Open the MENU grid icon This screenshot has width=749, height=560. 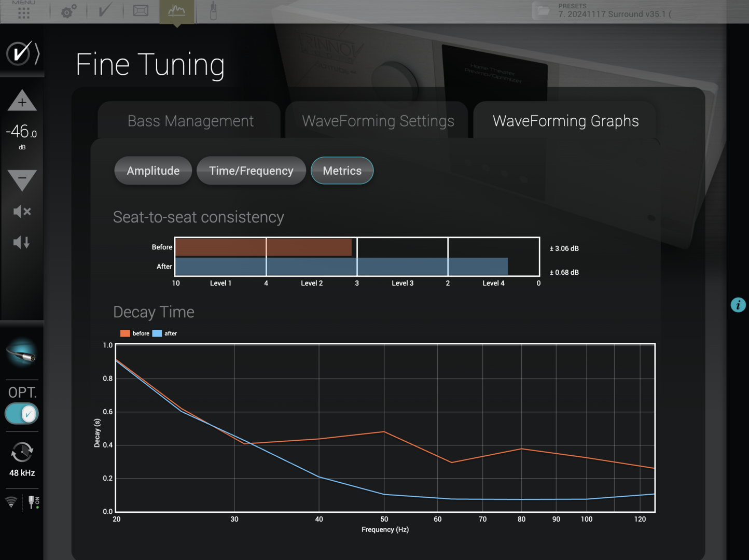tap(23, 11)
